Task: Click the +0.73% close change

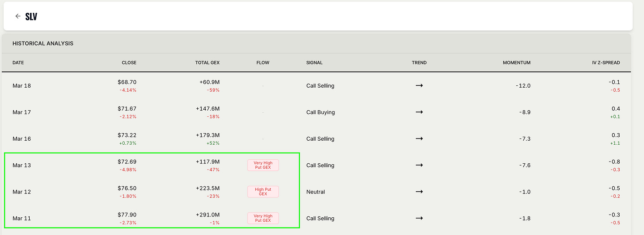Action: click(x=128, y=143)
